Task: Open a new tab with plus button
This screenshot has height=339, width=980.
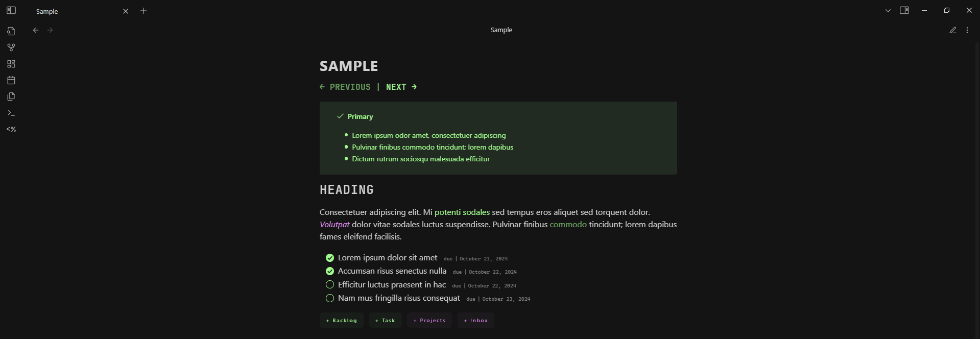Action: [x=144, y=11]
